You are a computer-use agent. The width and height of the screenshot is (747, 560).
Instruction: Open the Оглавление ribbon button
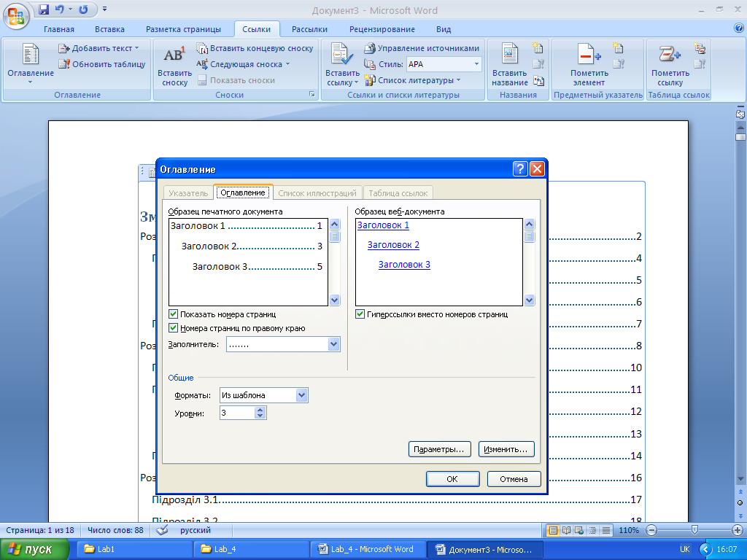31,64
